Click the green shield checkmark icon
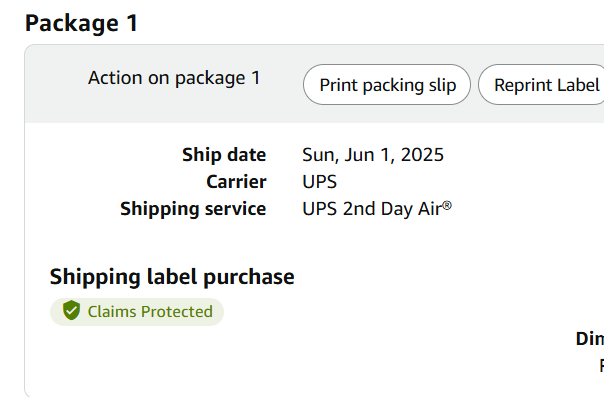Screen dimensions: 604x397 point(71,310)
